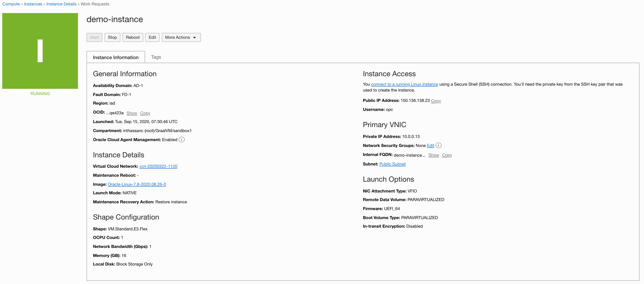Go to Instances in breadcrumb
644x284 pixels.
pyautogui.click(x=33, y=4)
